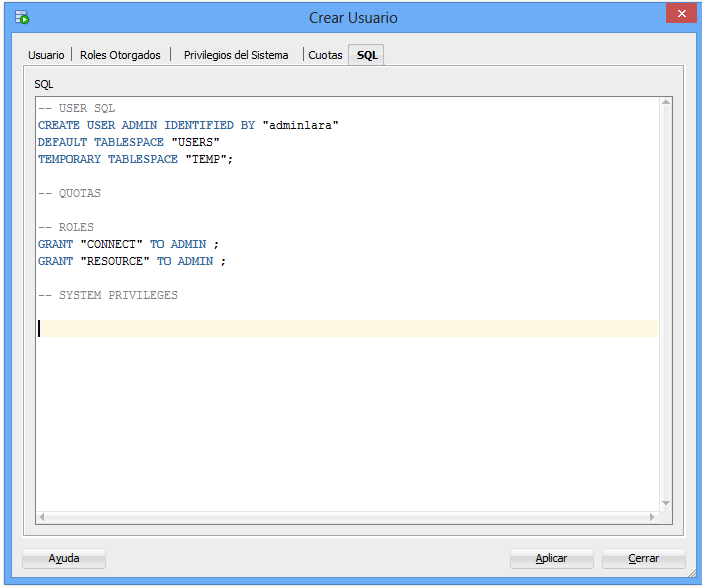Click the scroll down arrow in the SQL editor

[x=666, y=503]
